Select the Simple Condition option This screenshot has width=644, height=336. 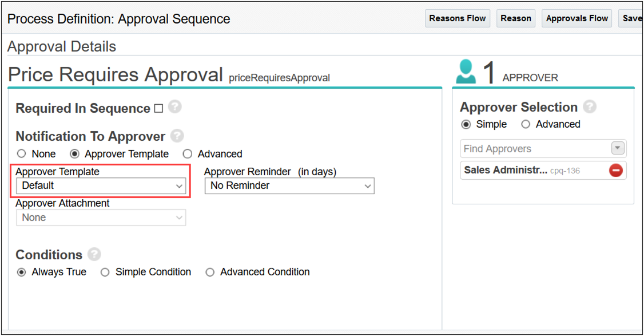pos(105,272)
